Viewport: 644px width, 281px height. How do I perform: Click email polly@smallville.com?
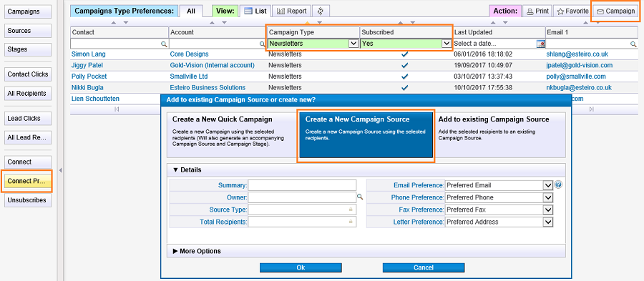coord(576,77)
